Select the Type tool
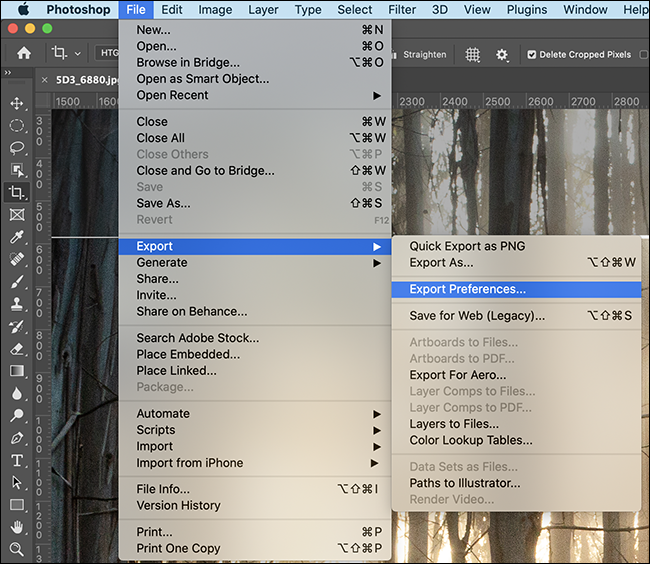 [x=17, y=460]
